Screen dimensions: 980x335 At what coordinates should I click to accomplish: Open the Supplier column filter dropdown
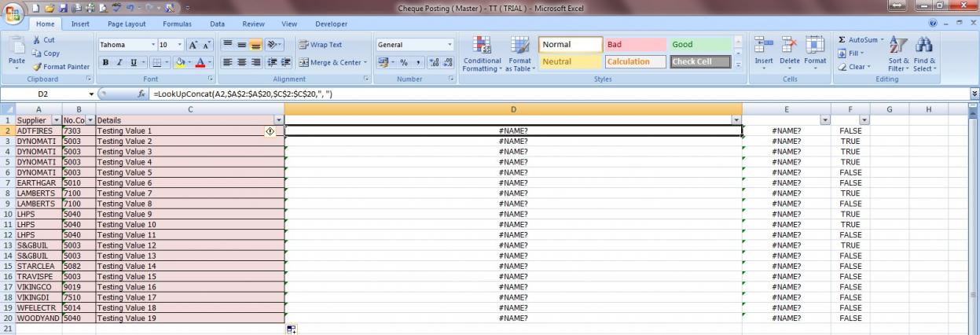(55, 120)
